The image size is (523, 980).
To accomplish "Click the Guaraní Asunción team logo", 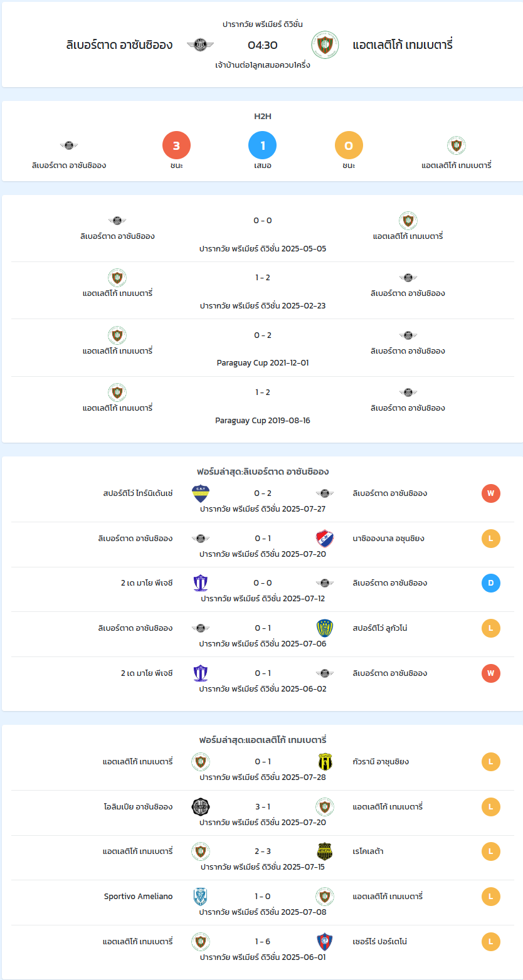I will tap(325, 762).
